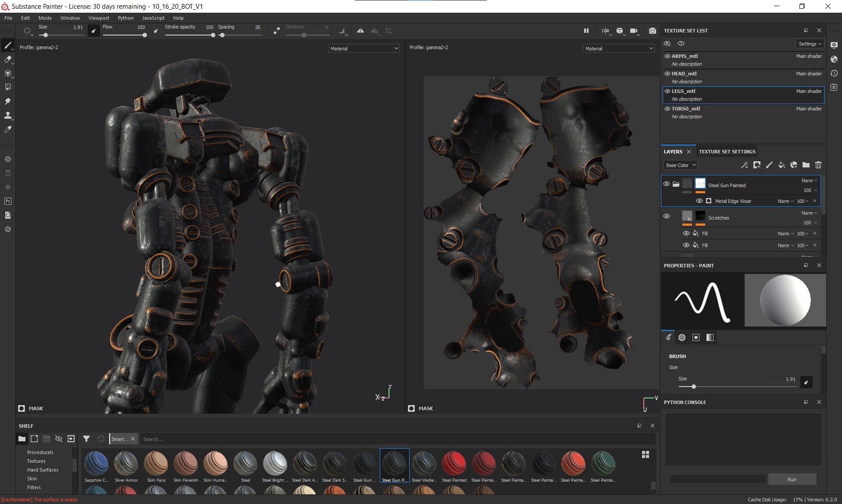Open the camera screenshot icon in viewport toolbar

[653, 31]
